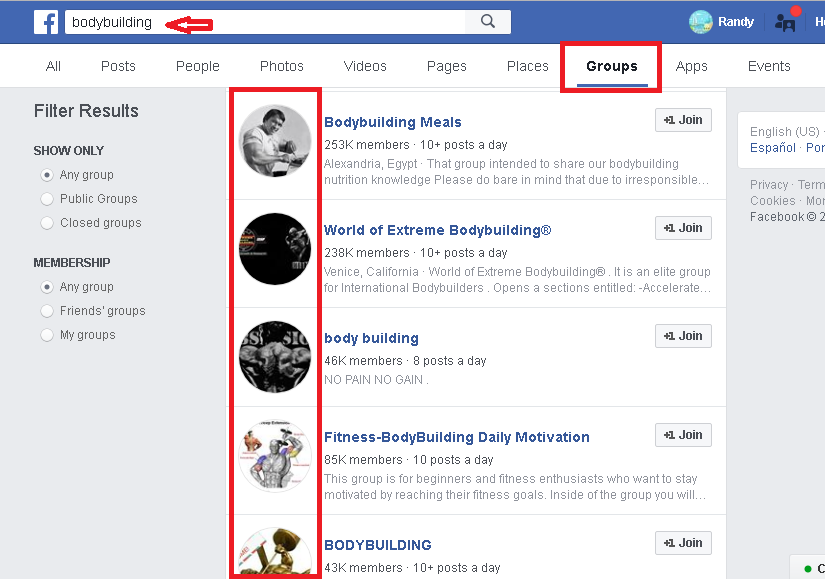Click the Facebook logo icon
825x579 pixels.
pos(46,22)
